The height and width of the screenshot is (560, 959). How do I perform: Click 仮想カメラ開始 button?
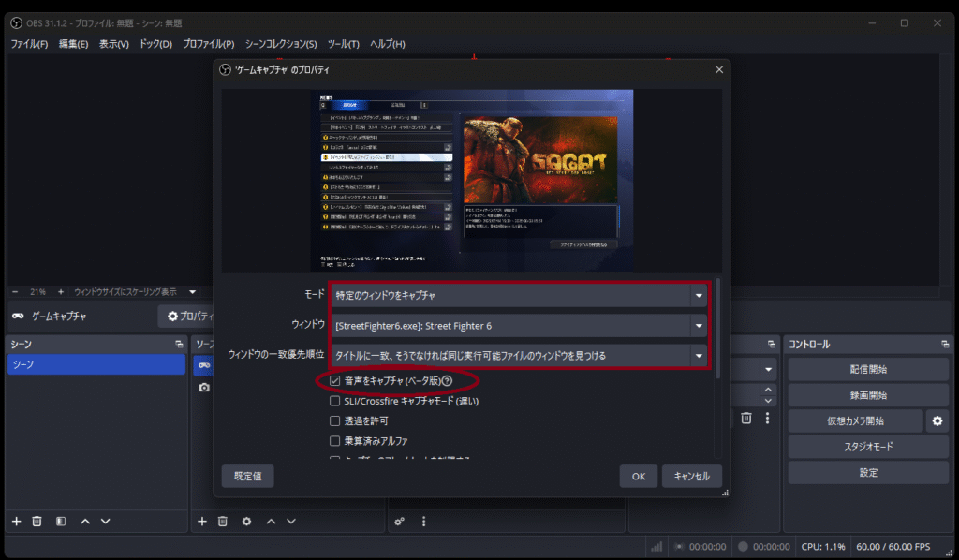tap(855, 420)
